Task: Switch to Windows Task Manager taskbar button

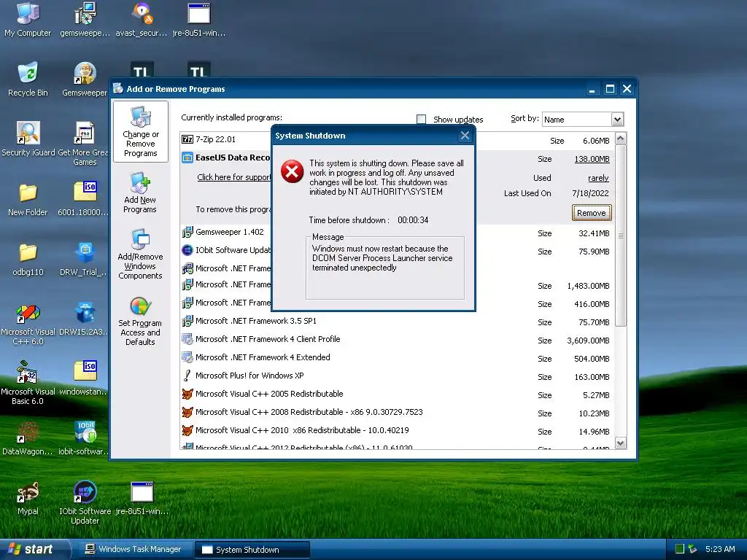Action: [x=133, y=550]
